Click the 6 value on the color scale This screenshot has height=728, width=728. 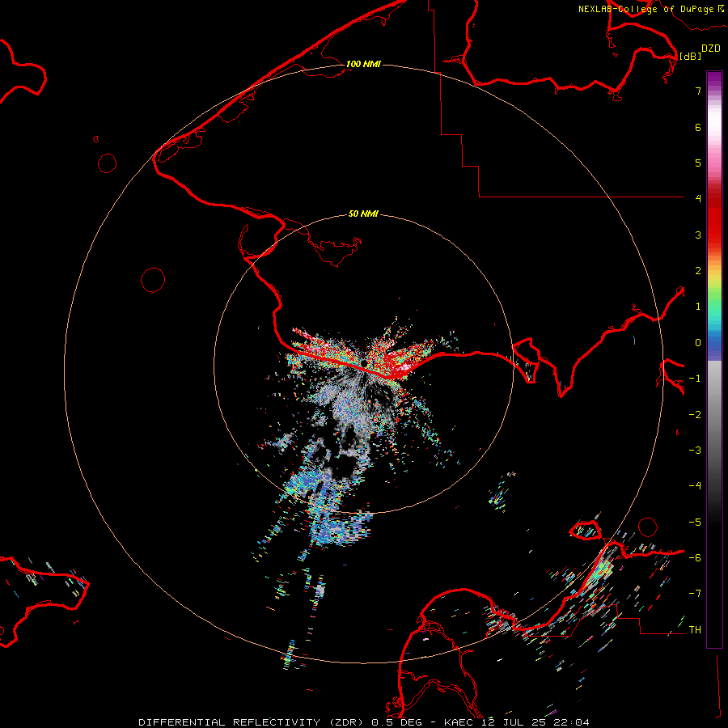point(698,127)
